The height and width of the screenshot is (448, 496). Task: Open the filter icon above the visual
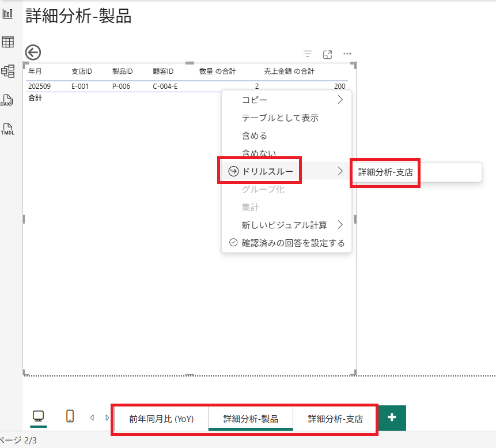point(307,54)
